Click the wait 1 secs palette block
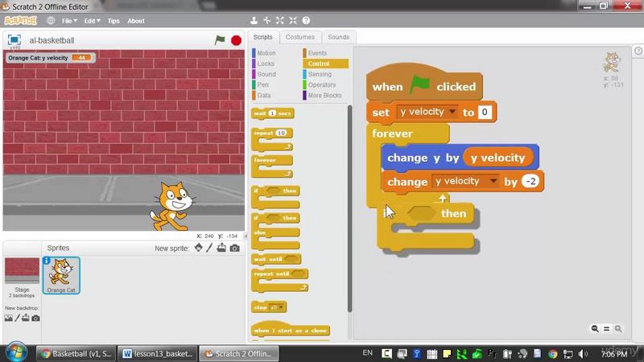The image size is (644, 362). tap(273, 113)
